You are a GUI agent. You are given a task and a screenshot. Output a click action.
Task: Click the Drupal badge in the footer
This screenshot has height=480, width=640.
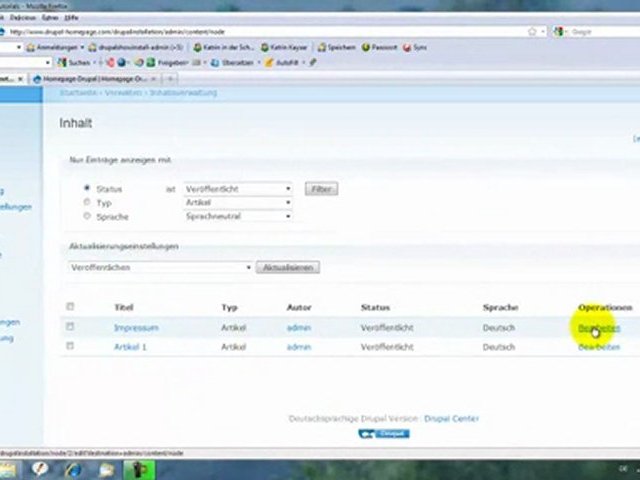coord(383,434)
